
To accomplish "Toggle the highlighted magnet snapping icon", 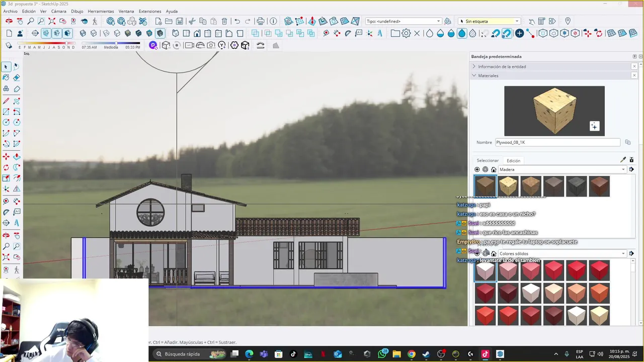I will click(507, 34).
